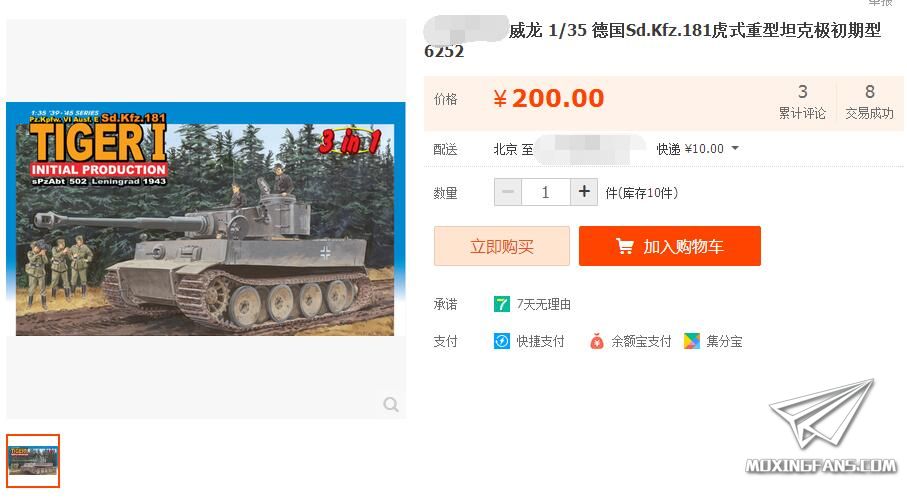Click the green 7-day return icon
This screenshot has height=501, width=907.
point(502,304)
